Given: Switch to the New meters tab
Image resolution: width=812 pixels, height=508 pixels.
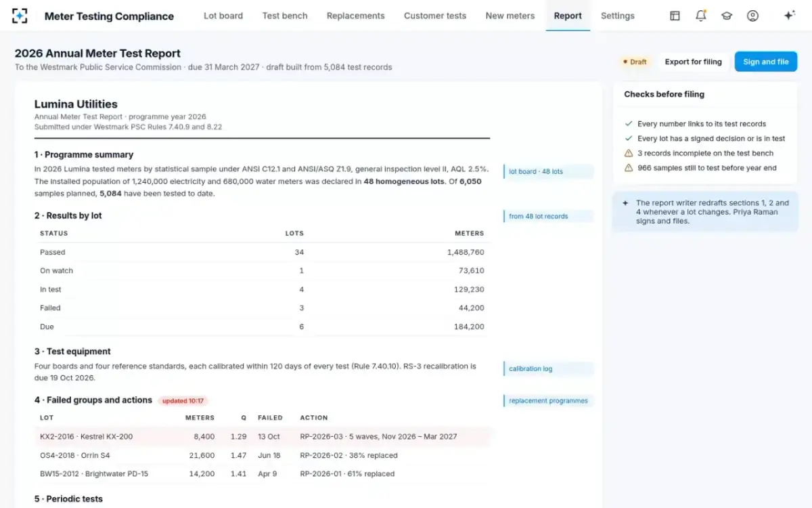Looking at the screenshot, I should (510, 16).
